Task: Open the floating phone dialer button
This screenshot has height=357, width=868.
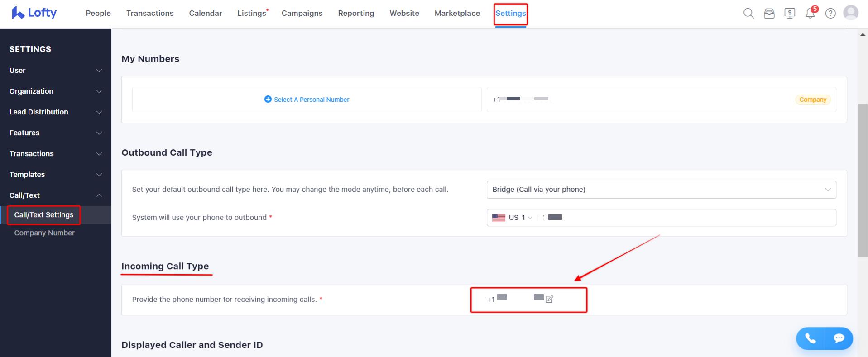Action: 810,338
